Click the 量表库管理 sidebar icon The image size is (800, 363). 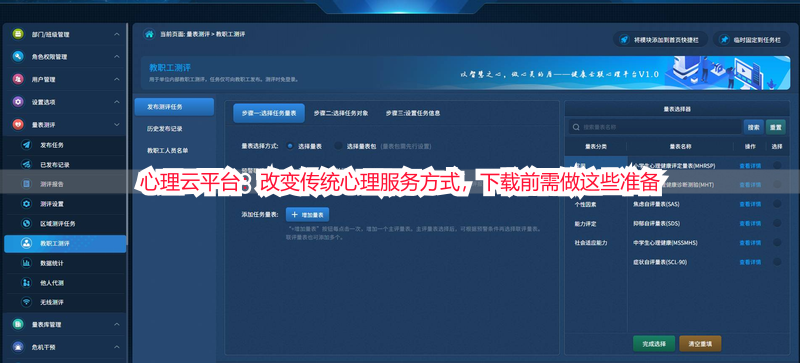18,324
